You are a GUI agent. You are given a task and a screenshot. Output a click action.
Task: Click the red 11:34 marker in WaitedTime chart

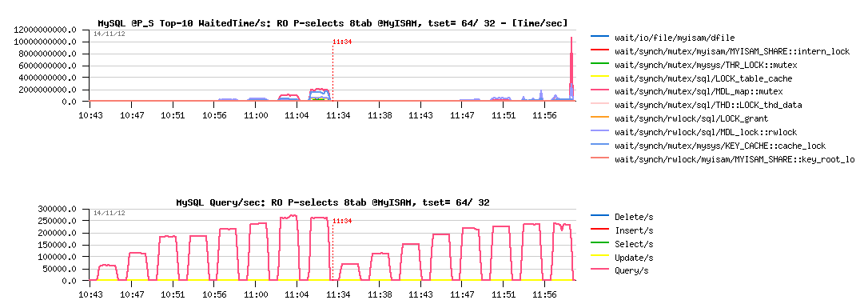pos(343,42)
